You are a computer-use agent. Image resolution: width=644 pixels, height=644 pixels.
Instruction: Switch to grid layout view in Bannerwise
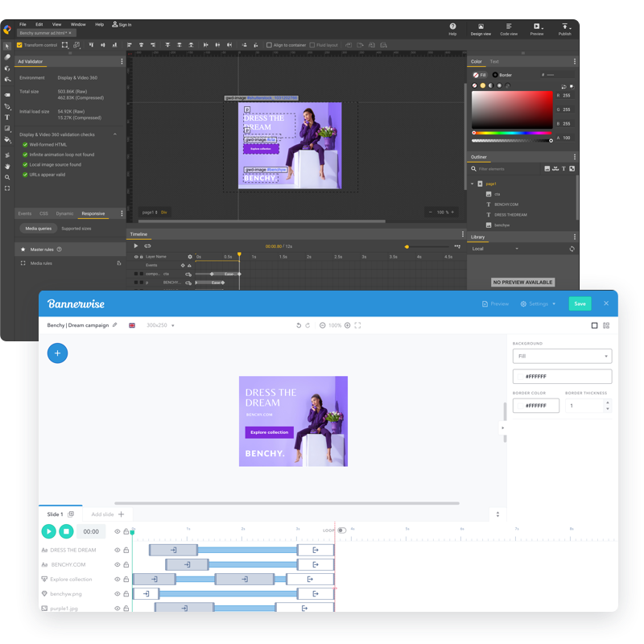coord(606,325)
